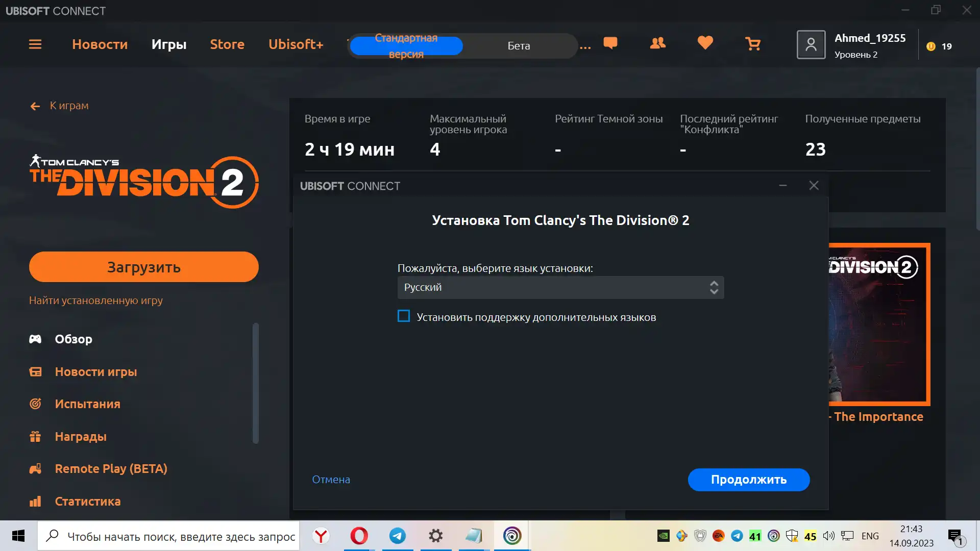Screen dimensions: 980x551
Task: Enable additional language support checkbox
Action: click(x=404, y=316)
